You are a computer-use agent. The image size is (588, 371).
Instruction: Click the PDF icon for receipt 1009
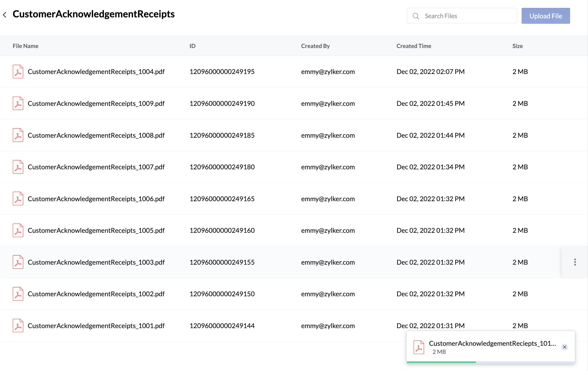(x=18, y=103)
